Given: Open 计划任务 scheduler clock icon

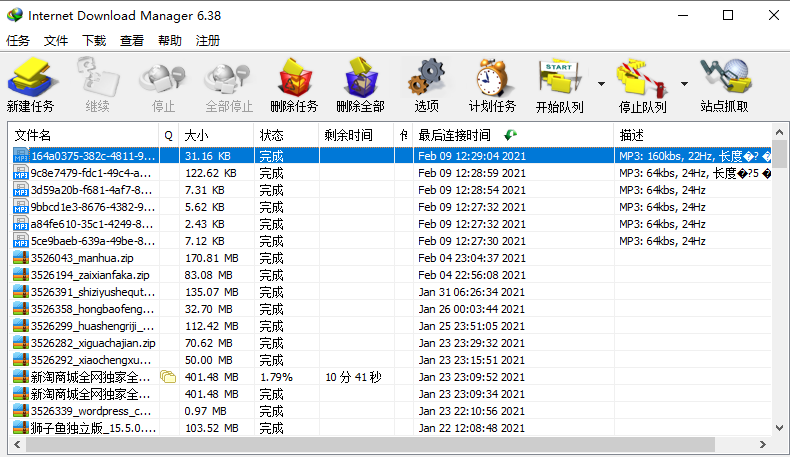Looking at the screenshot, I should coord(492,77).
